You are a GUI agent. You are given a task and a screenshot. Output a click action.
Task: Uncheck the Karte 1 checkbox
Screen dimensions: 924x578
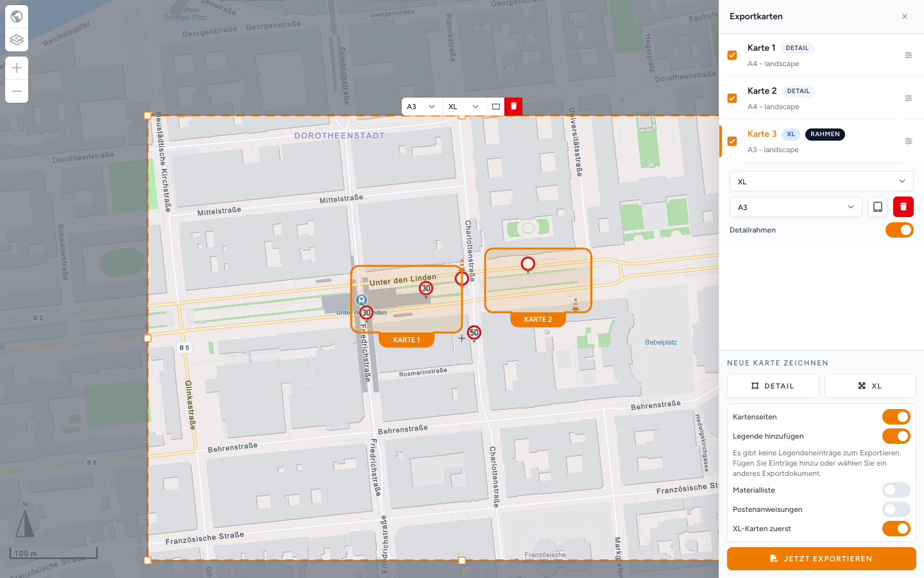(732, 55)
